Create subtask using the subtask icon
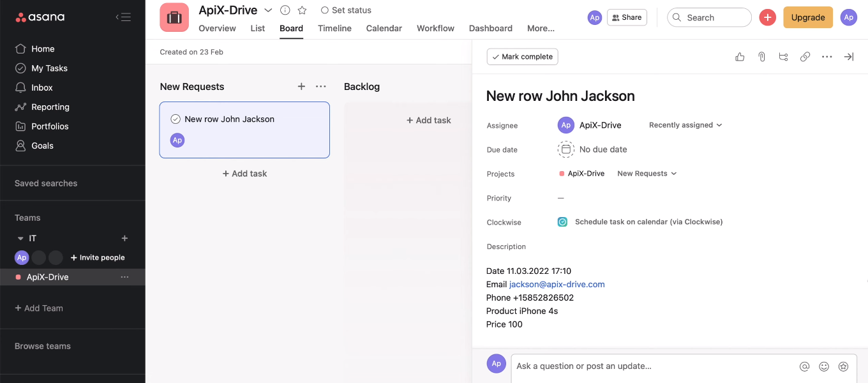This screenshot has height=383, width=868. (783, 57)
